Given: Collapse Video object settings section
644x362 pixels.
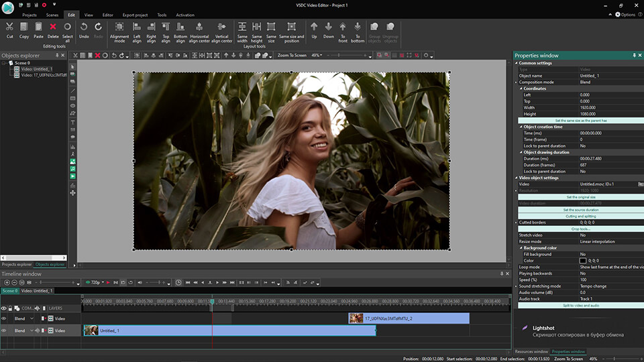Looking at the screenshot, I should [517, 178].
